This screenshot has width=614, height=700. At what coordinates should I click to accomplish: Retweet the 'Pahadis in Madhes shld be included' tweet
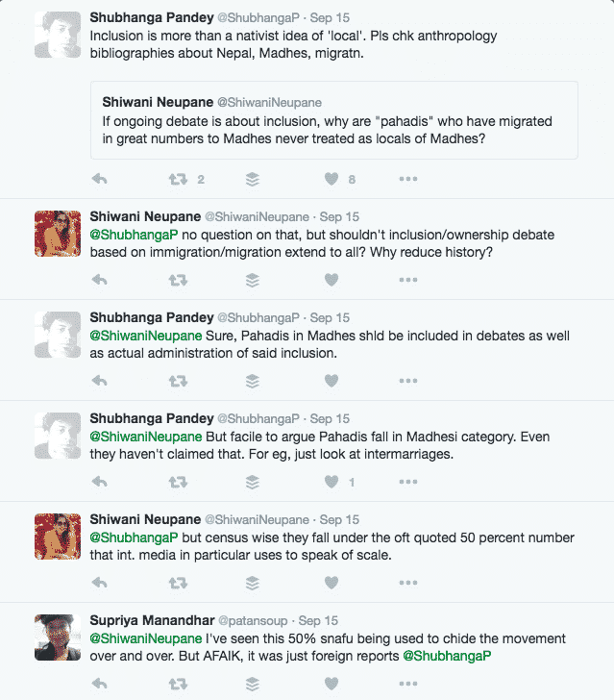pos(178,381)
